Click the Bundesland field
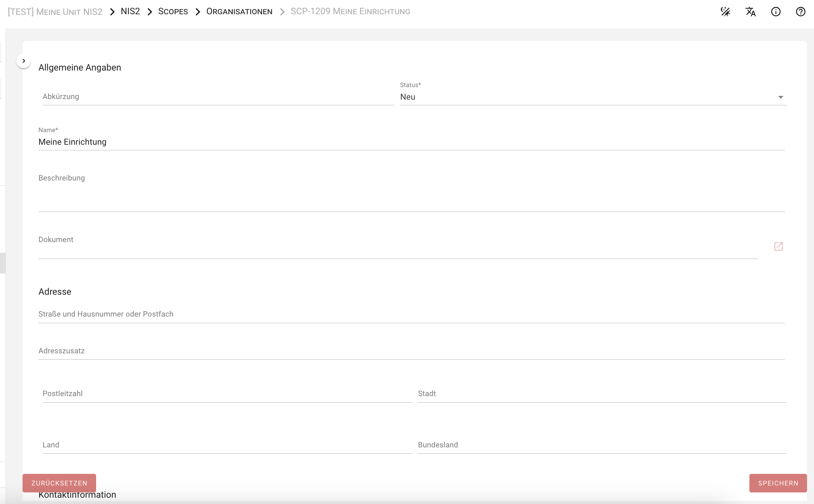Screen dimensions: 814x504 602,445
